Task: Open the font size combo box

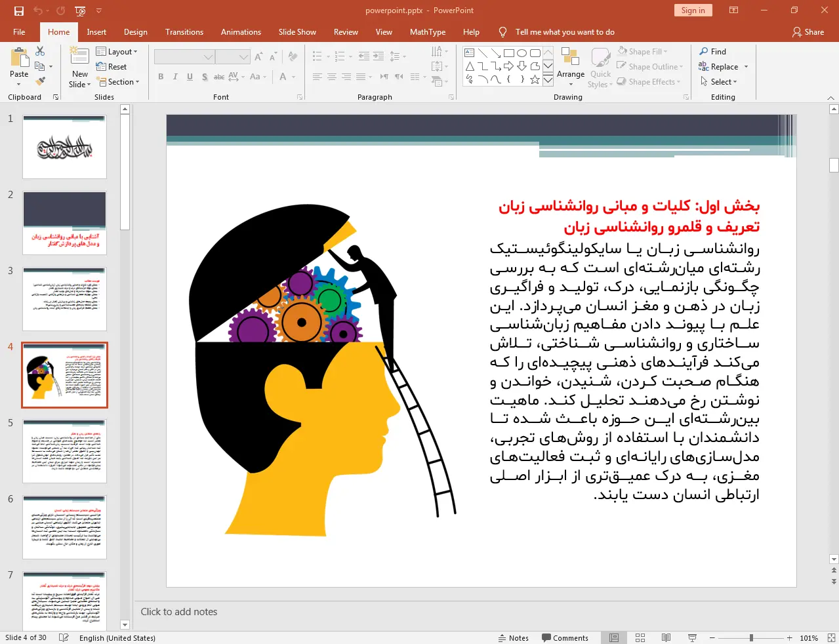Action: [232, 57]
